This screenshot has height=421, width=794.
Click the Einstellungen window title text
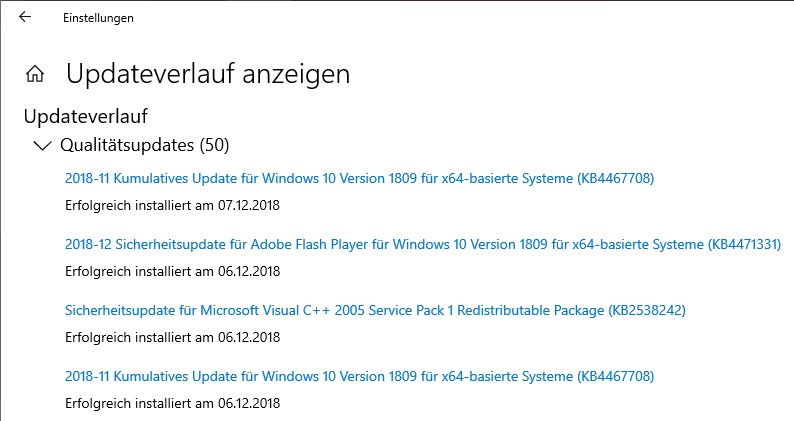(98, 18)
